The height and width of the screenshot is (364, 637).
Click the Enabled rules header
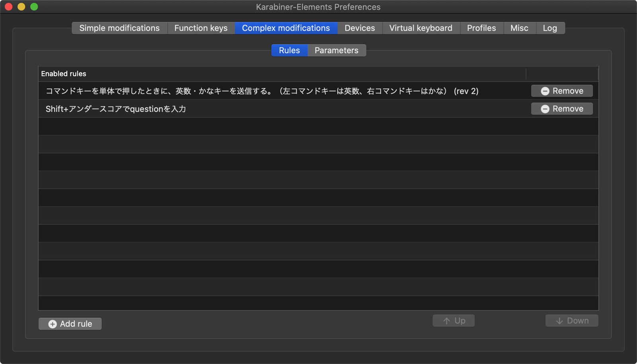[x=63, y=74]
